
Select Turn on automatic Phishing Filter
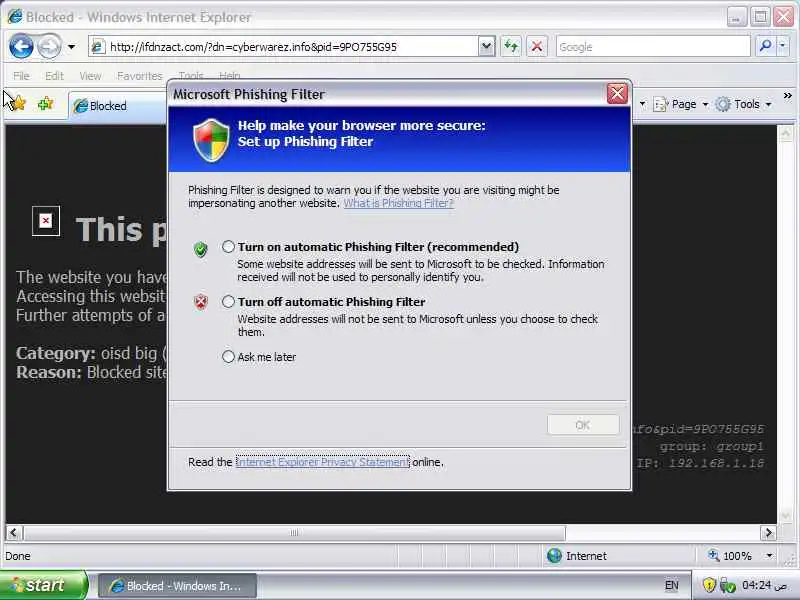tap(228, 247)
